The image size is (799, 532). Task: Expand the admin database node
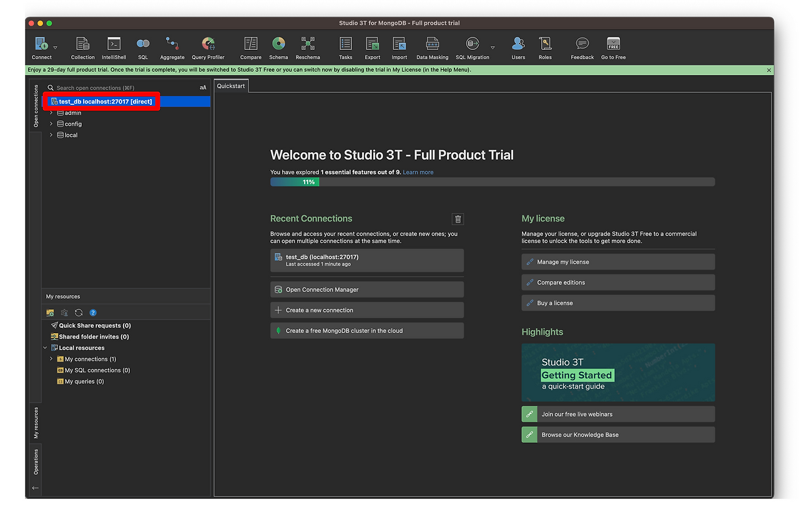(51, 113)
